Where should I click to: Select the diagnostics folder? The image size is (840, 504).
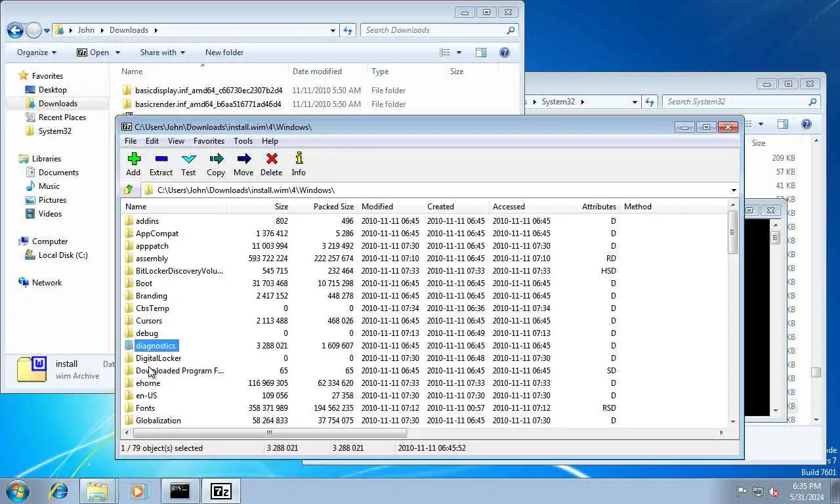click(x=156, y=346)
